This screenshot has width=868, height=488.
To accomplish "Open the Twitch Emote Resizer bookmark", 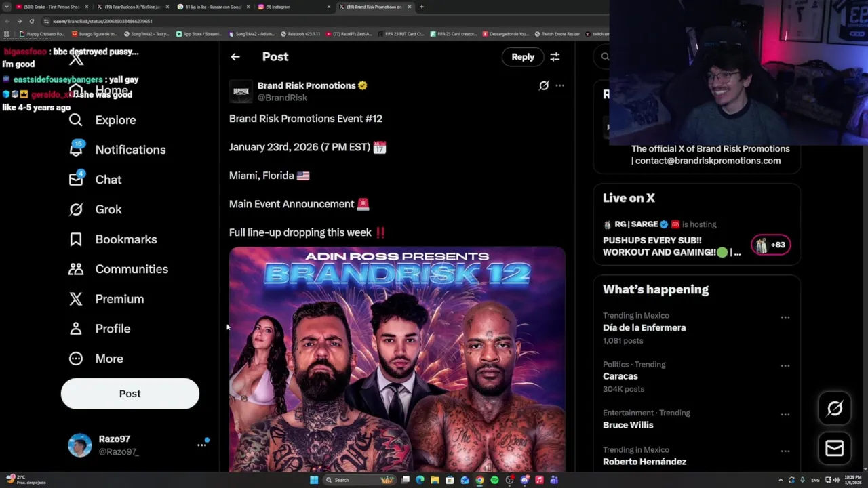I will coord(559,33).
